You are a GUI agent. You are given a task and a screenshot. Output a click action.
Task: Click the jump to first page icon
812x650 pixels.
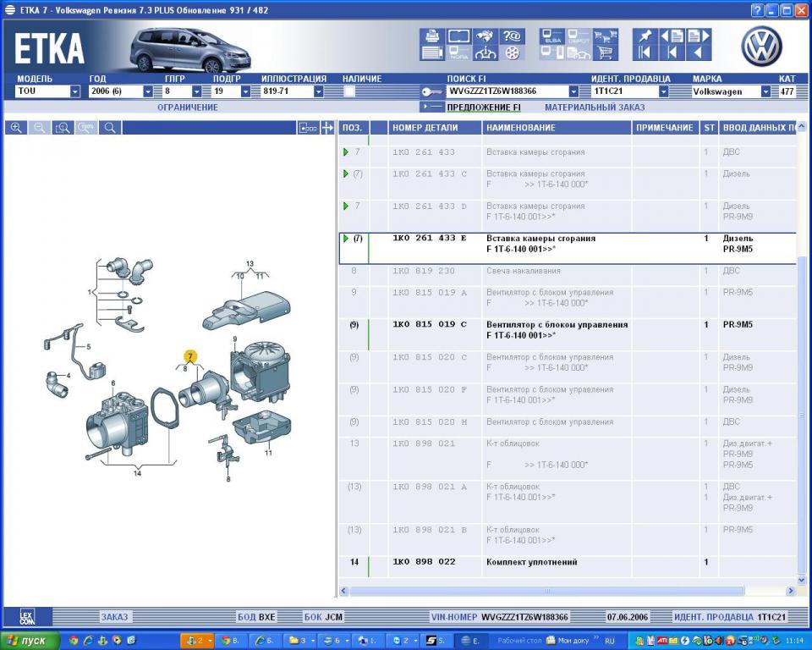pos(645,52)
